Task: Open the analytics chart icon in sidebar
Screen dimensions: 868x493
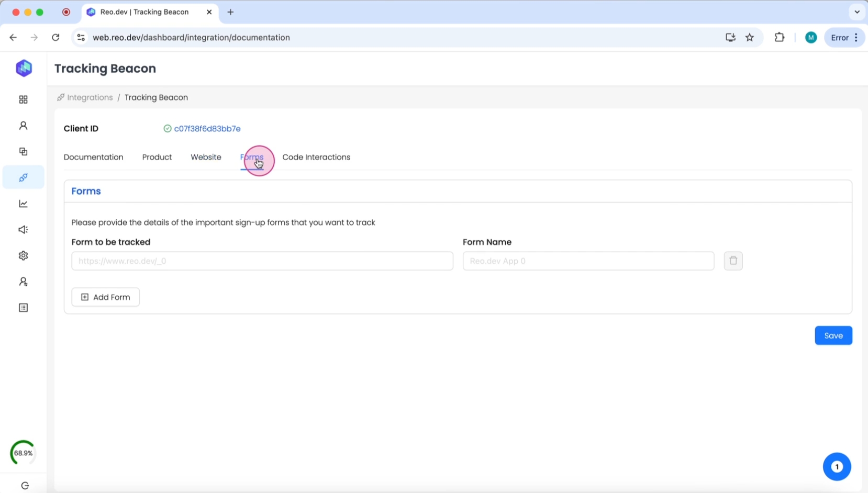Action: click(24, 204)
